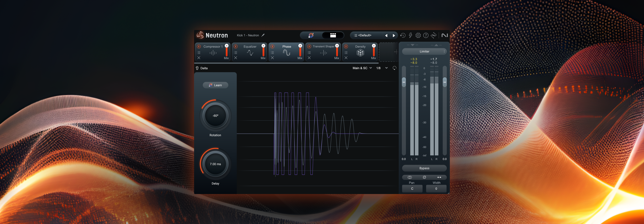
Task: Click the module chain horizontal scrollbar
Action: click(287, 63)
